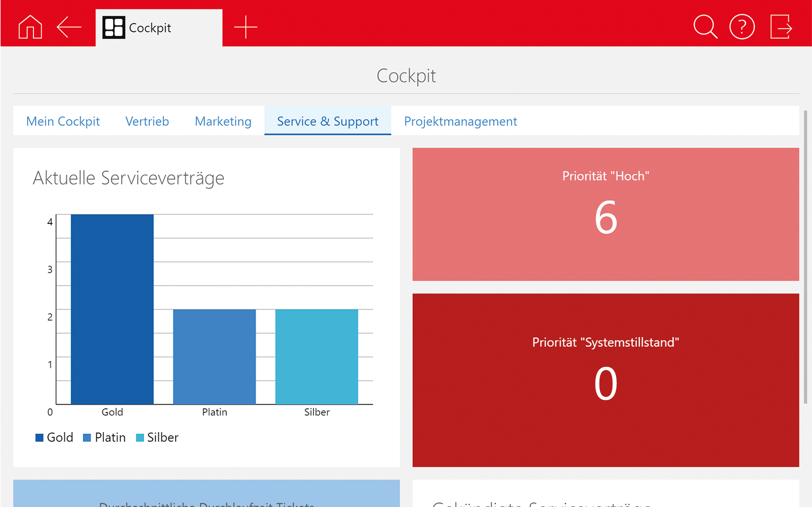This screenshot has width=812, height=507.
Task: Open the Priorität "Hoch" tile
Action: (x=605, y=214)
